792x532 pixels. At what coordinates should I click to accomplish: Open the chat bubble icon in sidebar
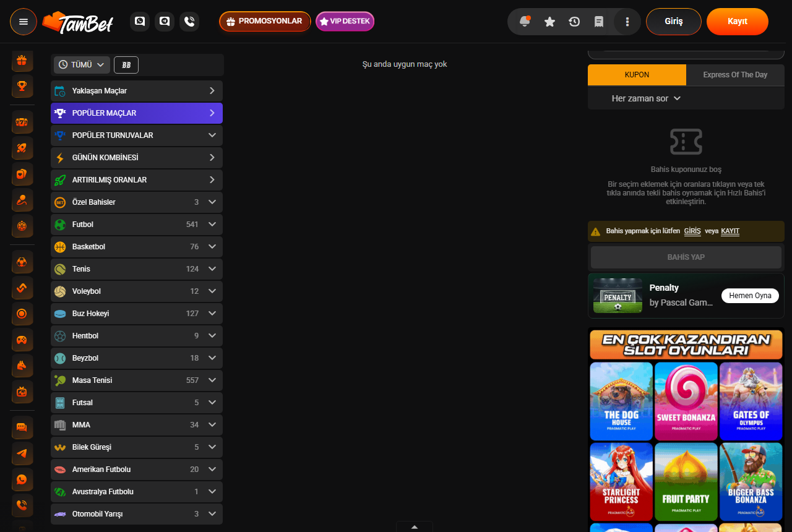pyautogui.click(x=22, y=427)
